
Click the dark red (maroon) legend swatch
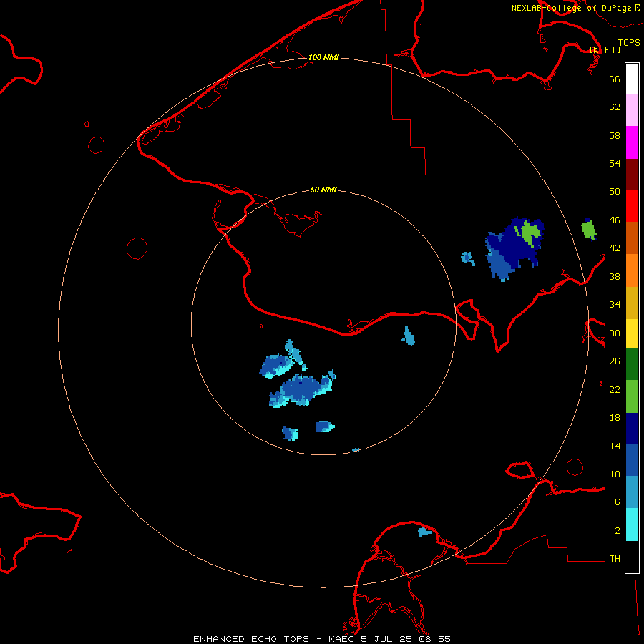[x=632, y=174]
